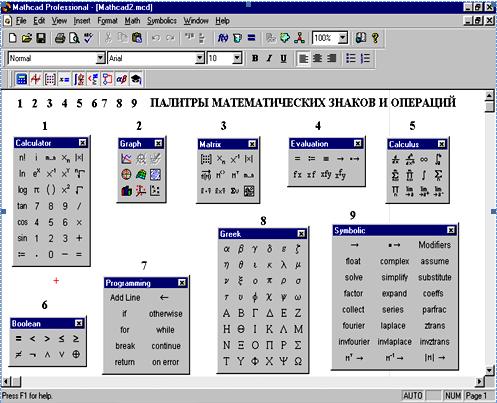Open a file with the folder icon
This screenshot has width=497, height=403.
[x=27, y=38]
